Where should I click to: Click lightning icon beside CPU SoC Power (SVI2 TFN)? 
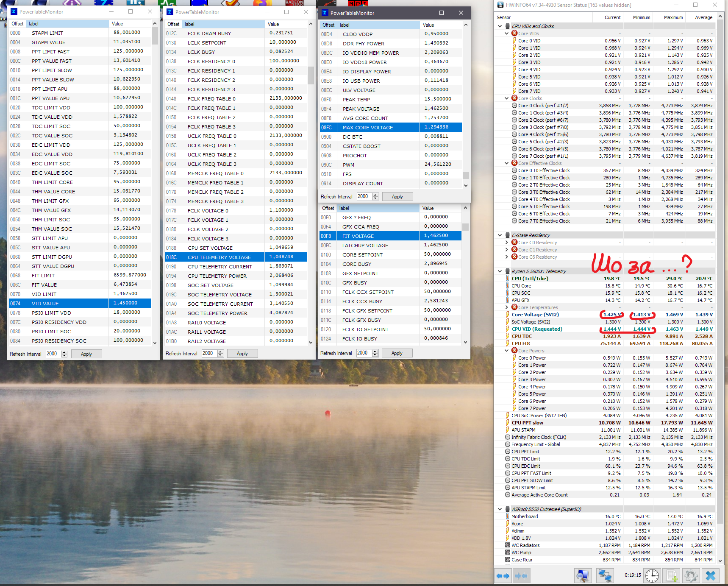pyautogui.click(x=507, y=416)
